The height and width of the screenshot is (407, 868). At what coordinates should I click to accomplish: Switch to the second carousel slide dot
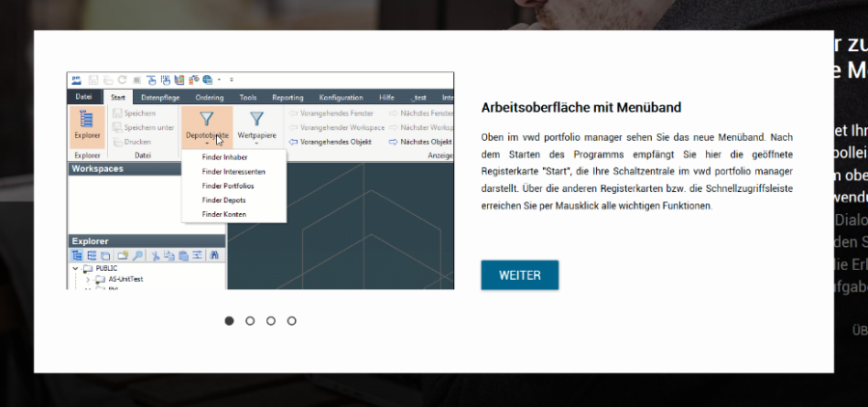(250, 320)
